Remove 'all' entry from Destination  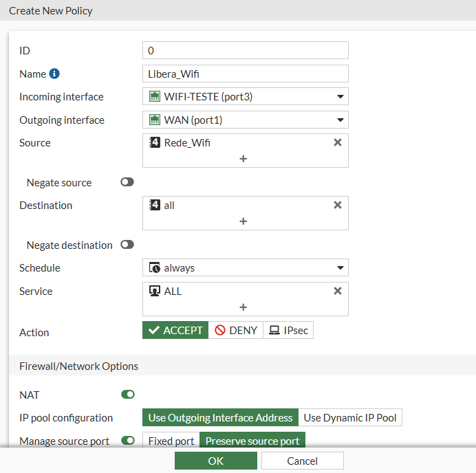click(x=337, y=206)
